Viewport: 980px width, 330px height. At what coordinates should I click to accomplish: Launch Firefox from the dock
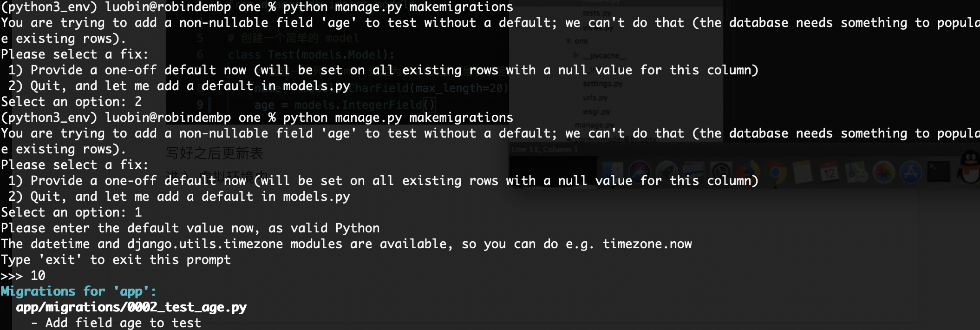[x=748, y=172]
